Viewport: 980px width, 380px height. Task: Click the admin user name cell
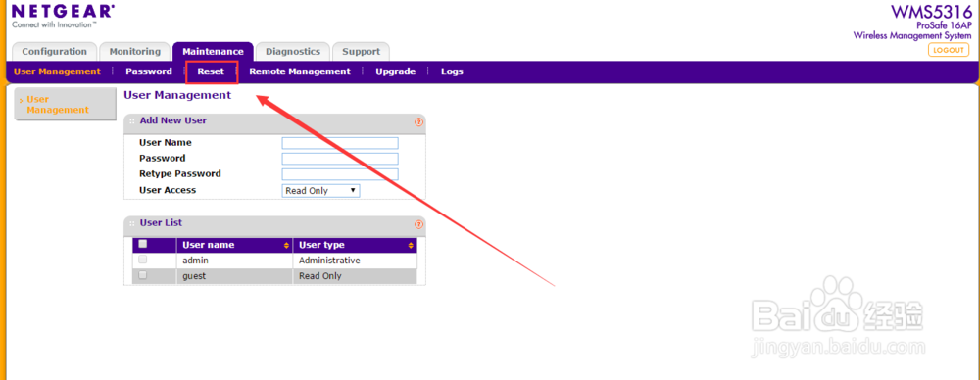(x=234, y=260)
